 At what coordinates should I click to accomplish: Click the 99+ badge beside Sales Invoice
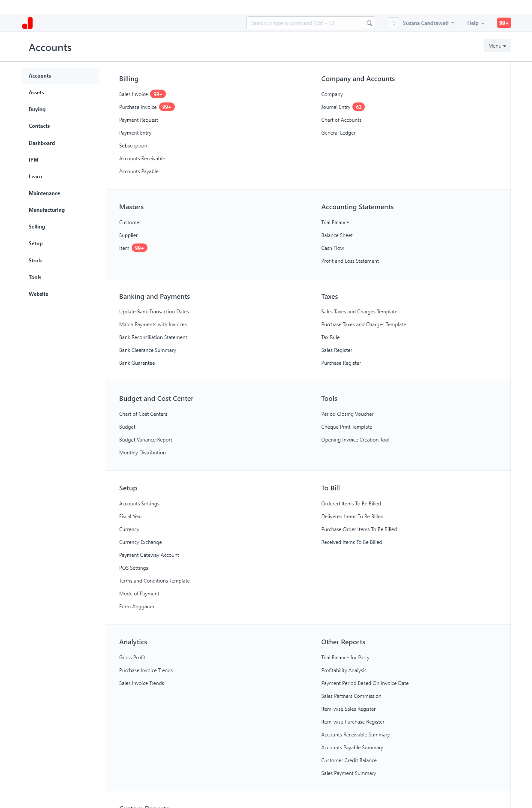click(x=158, y=94)
